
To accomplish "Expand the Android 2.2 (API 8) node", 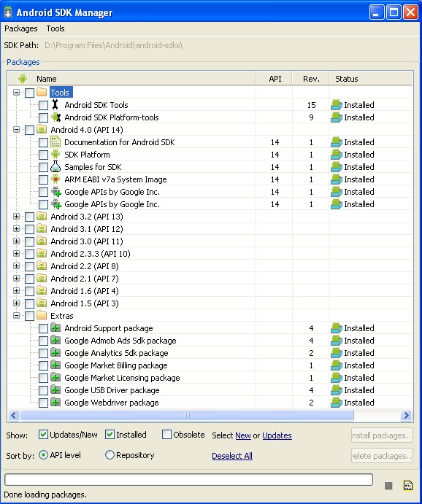I will [x=16, y=265].
